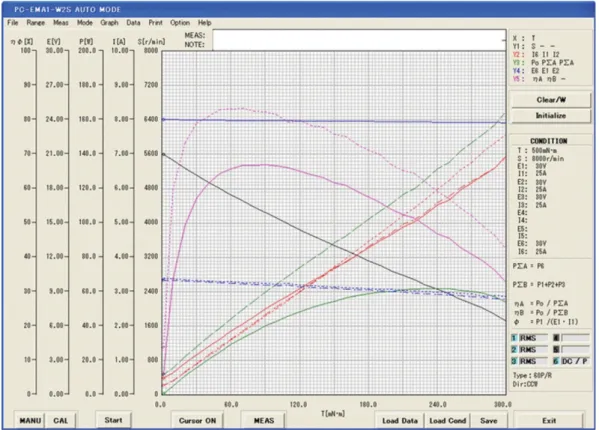Click the PΣA = P6 formula

coord(528,266)
